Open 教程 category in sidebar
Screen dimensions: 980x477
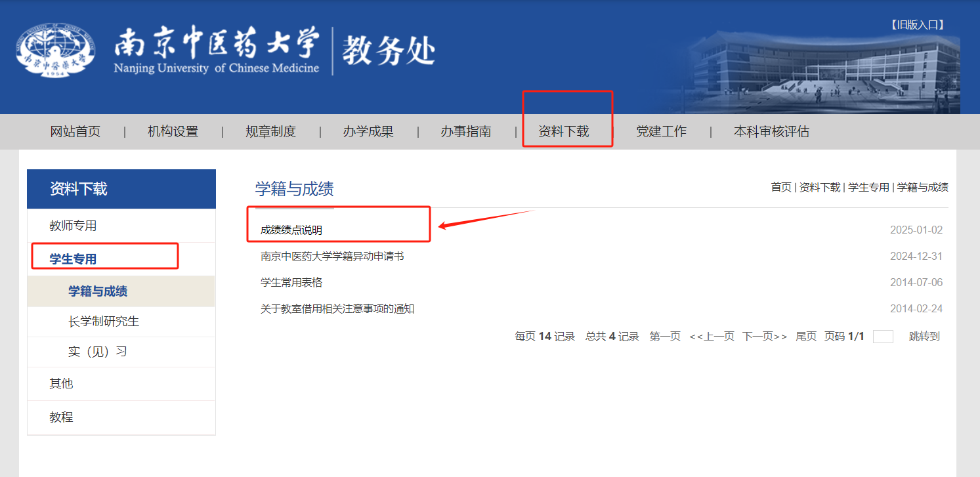[x=61, y=417]
